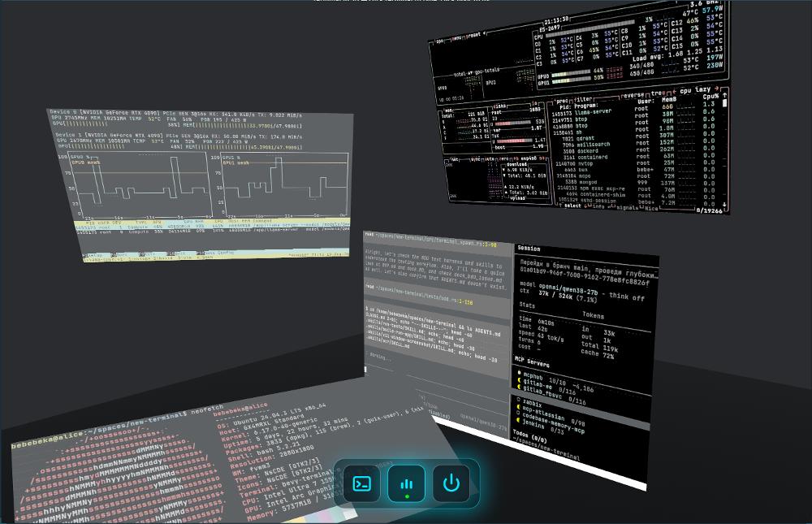Click the cache 72% token stat
Viewport: 812px width, 524px height.
tap(598, 354)
